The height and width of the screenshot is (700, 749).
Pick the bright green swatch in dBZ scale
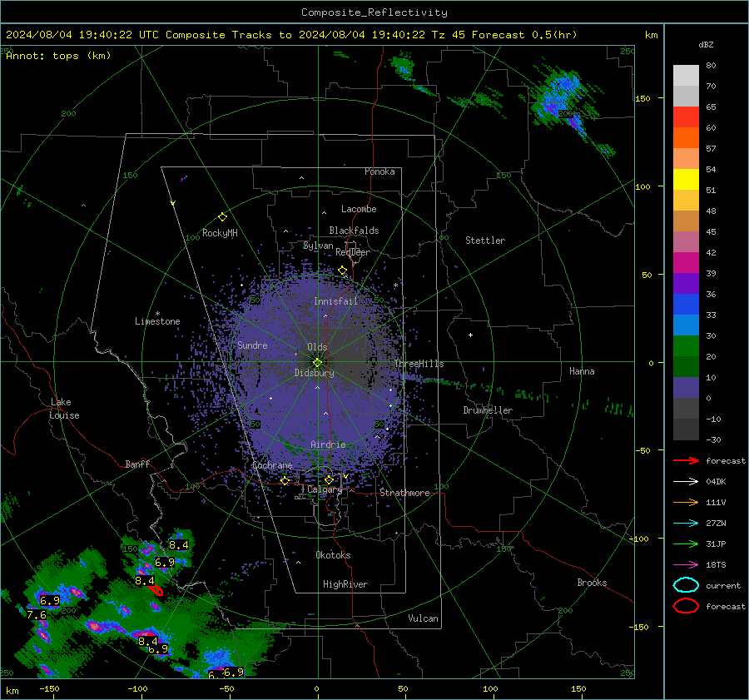pos(686,346)
